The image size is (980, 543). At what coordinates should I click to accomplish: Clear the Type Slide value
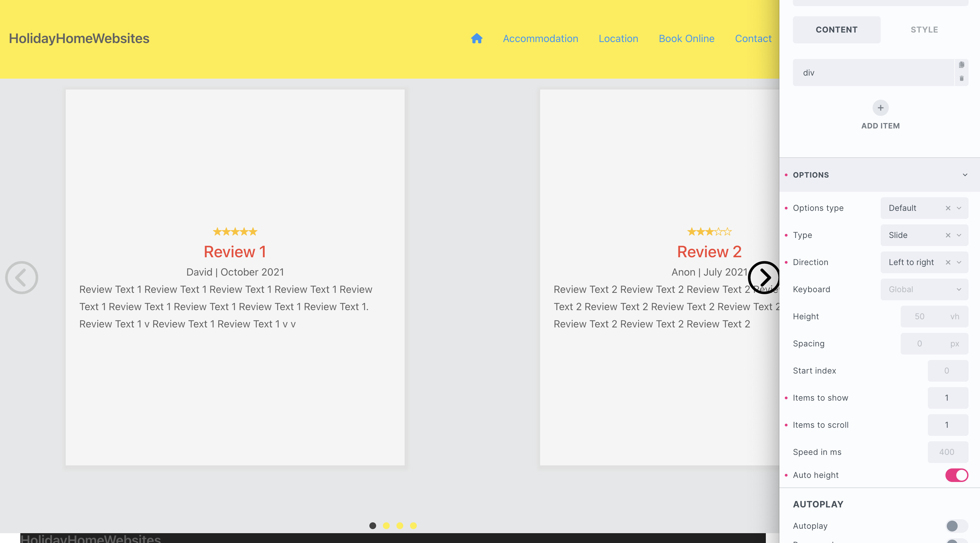point(948,235)
